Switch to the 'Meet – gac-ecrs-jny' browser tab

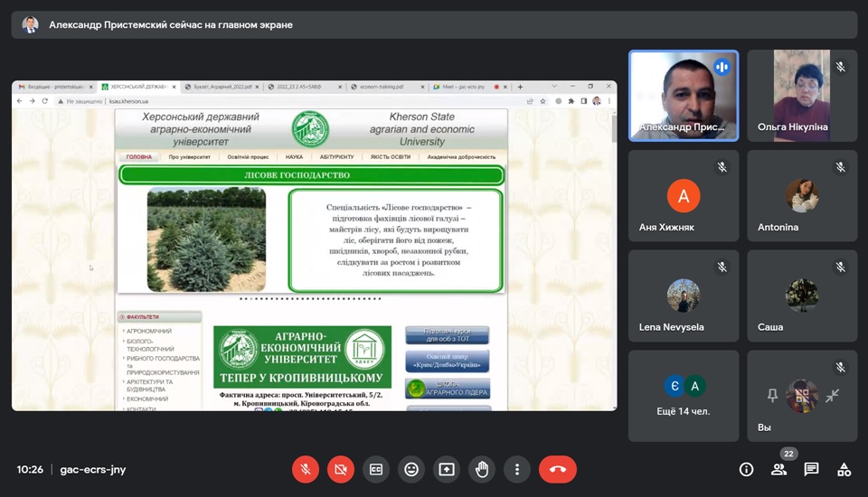coord(469,87)
